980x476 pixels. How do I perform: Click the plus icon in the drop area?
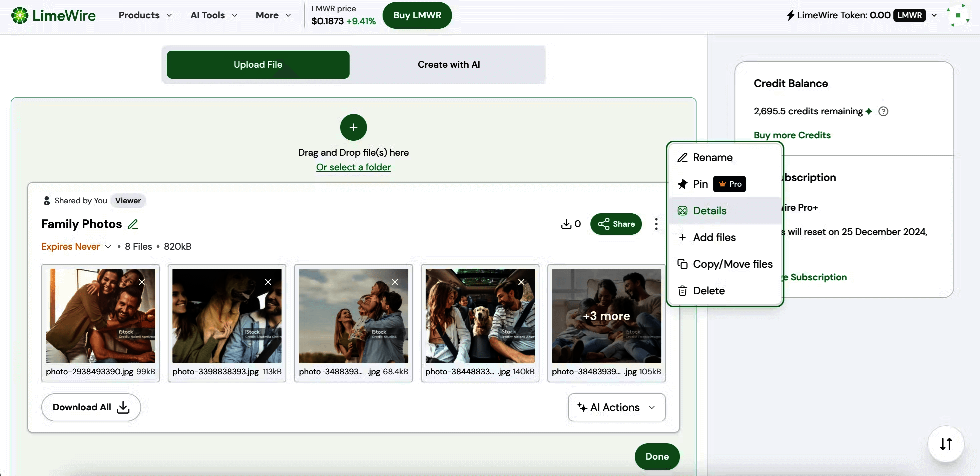tap(353, 127)
